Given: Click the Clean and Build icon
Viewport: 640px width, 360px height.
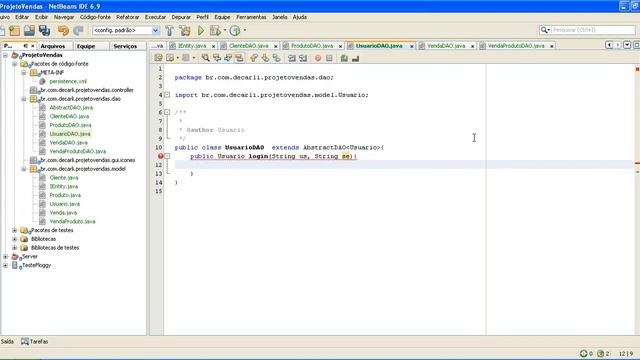Looking at the screenshot, I should pyautogui.click(x=184, y=31).
